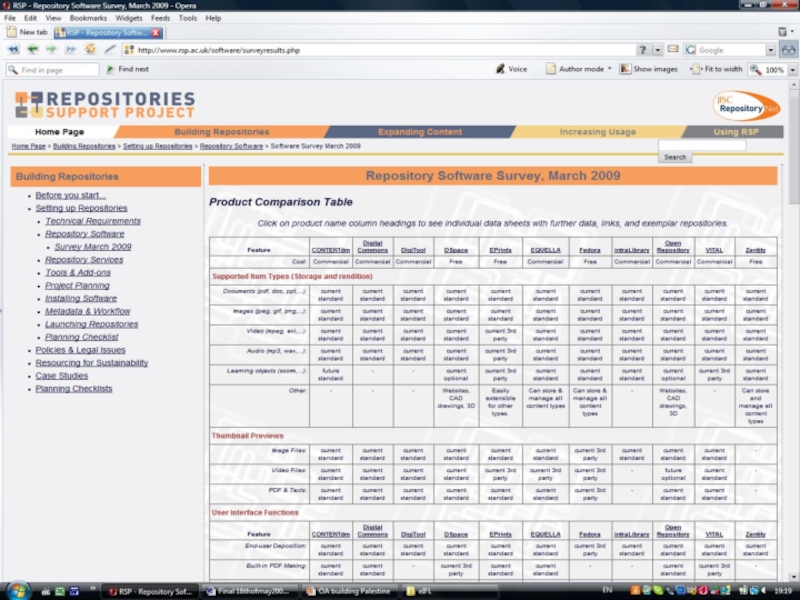This screenshot has width=800, height=600.
Task: Close the RSP Repository Software tab
Action: [156, 32]
